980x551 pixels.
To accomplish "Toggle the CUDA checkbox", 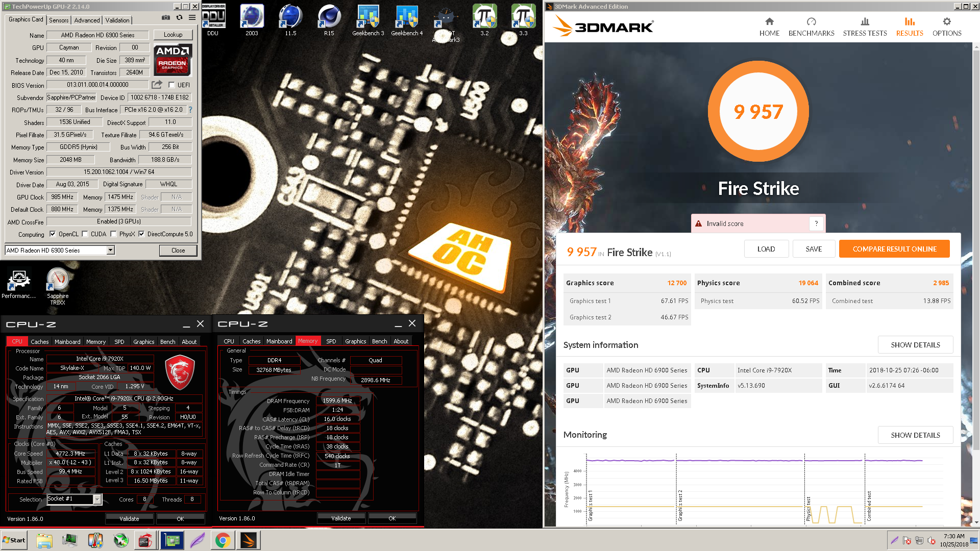I will pyautogui.click(x=85, y=234).
